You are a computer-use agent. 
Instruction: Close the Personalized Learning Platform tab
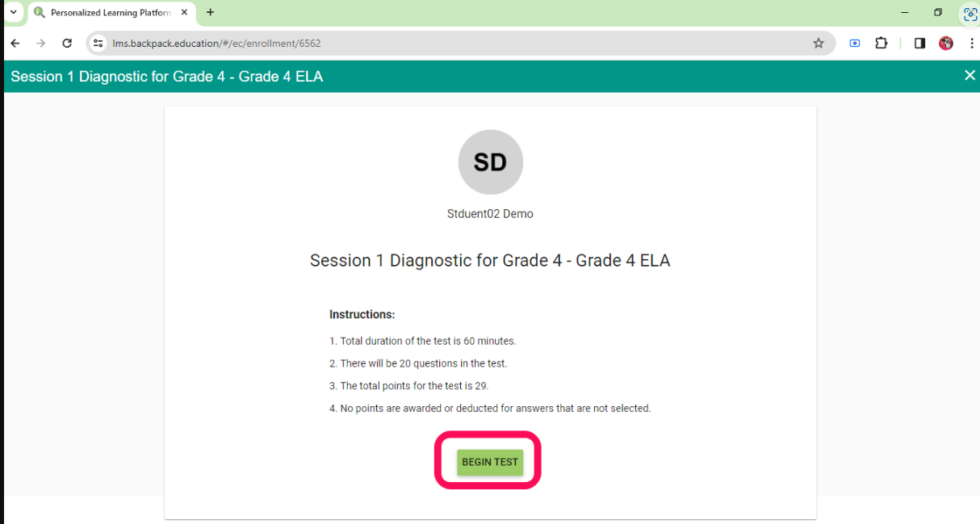coord(184,13)
